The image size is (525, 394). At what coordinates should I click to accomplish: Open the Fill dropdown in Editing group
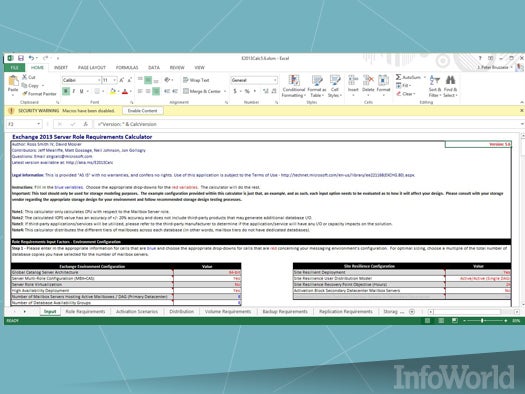(403, 86)
